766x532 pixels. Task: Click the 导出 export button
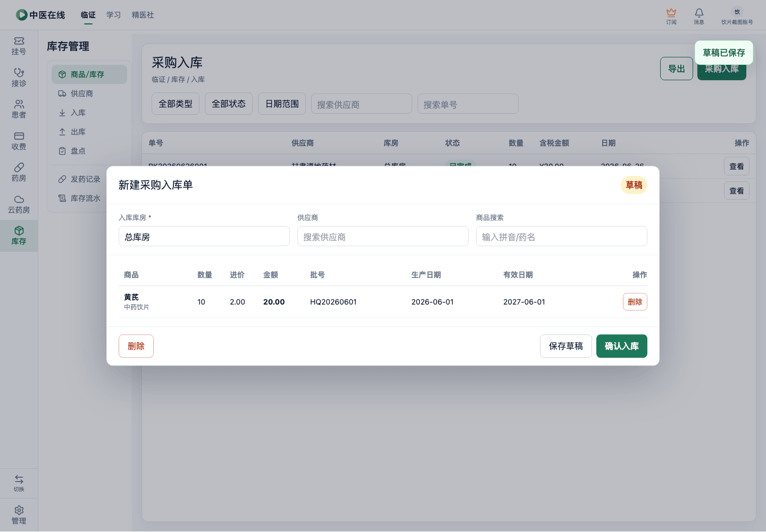tap(677, 69)
